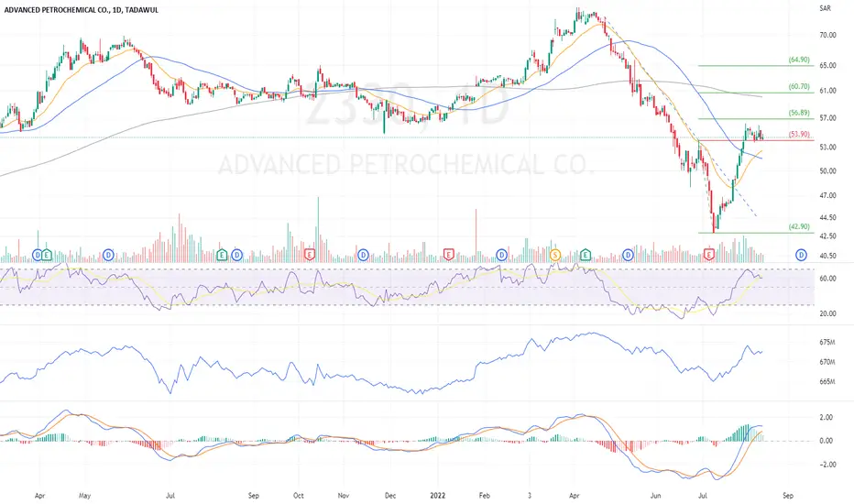Open the green earnings E marker near April 2021
854x504 pixels.
(47, 255)
